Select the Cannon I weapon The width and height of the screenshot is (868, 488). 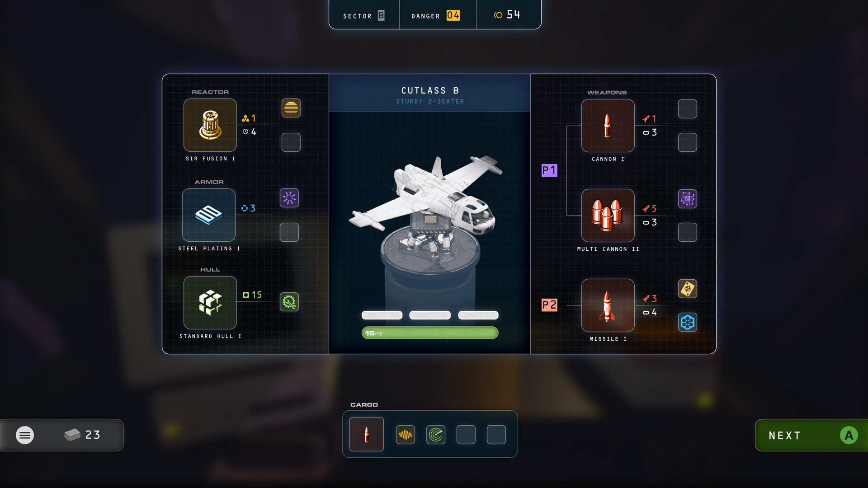[x=608, y=126]
